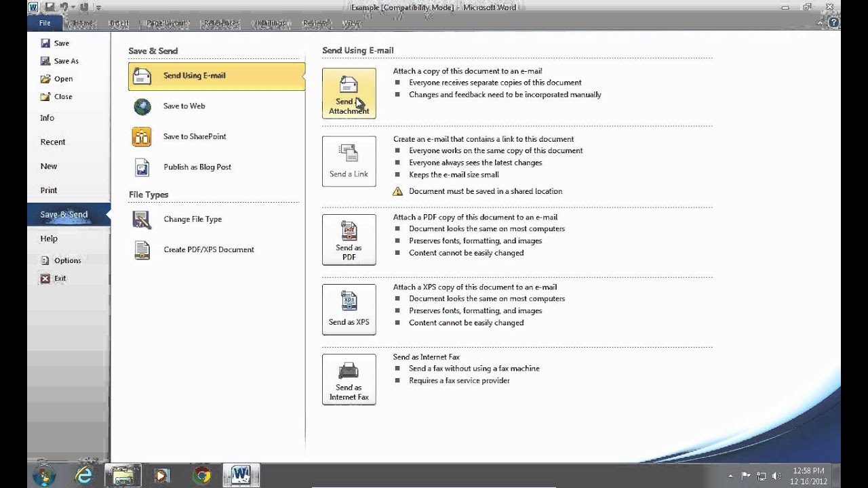Select Print from the File menu sidebar
The width and height of the screenshot is (868, 488).
pos(48,190)
